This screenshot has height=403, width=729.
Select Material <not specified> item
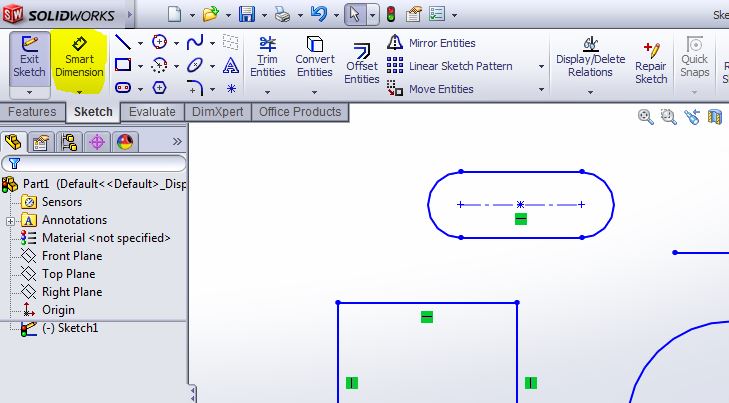pos(96,238)
